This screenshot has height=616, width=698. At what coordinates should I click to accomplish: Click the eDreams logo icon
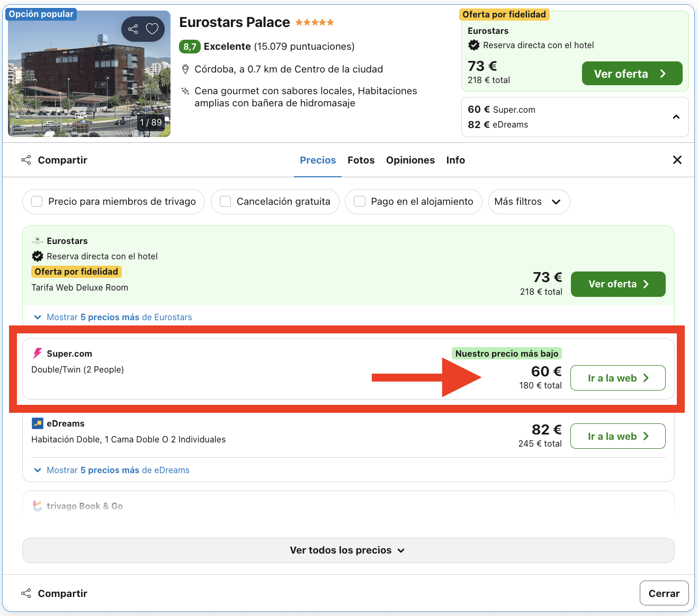coord(37,423)
